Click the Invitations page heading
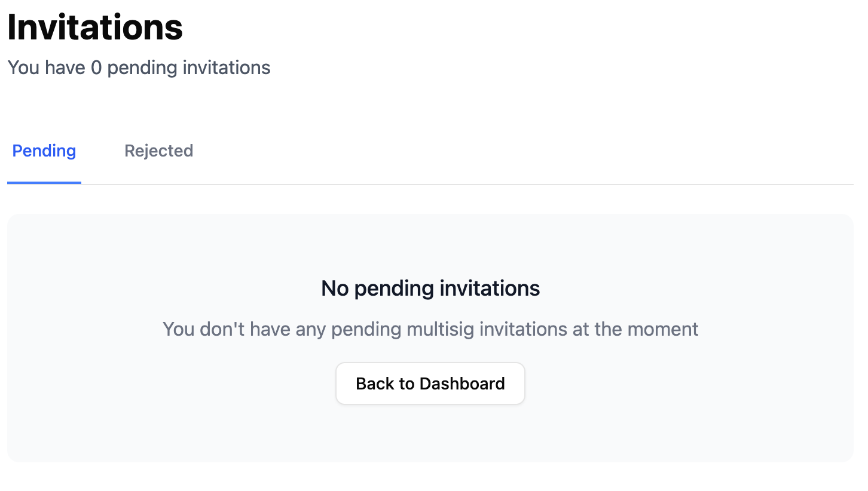868x491 pixels. pyautogui.click(x=94, y=27)
